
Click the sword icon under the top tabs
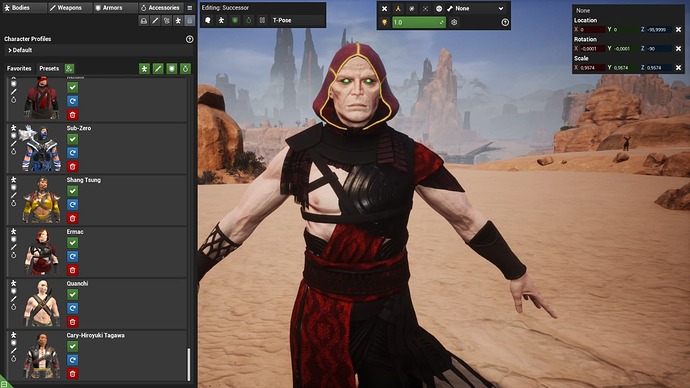(155, 21)
